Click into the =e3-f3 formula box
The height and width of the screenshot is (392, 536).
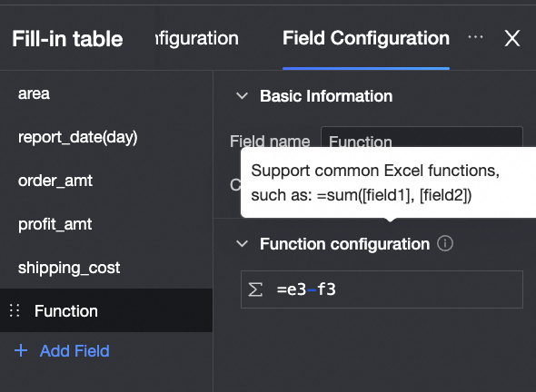[x=382, y=289]
